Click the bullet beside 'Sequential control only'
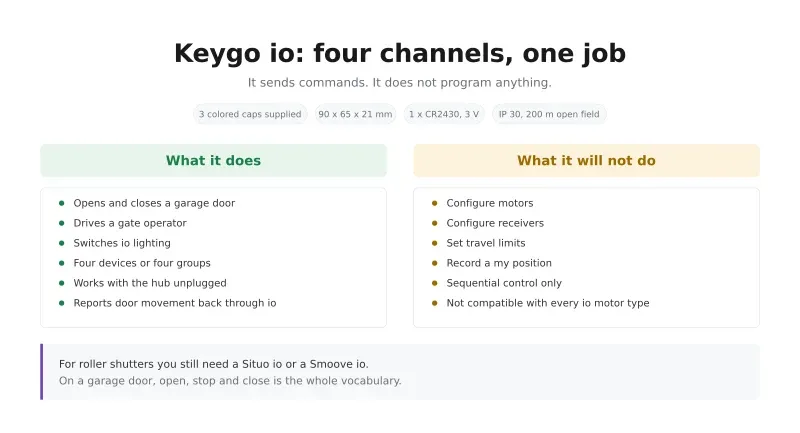This screenshot has width=800, height=433. pyautogui.click(x=435, y=283)
